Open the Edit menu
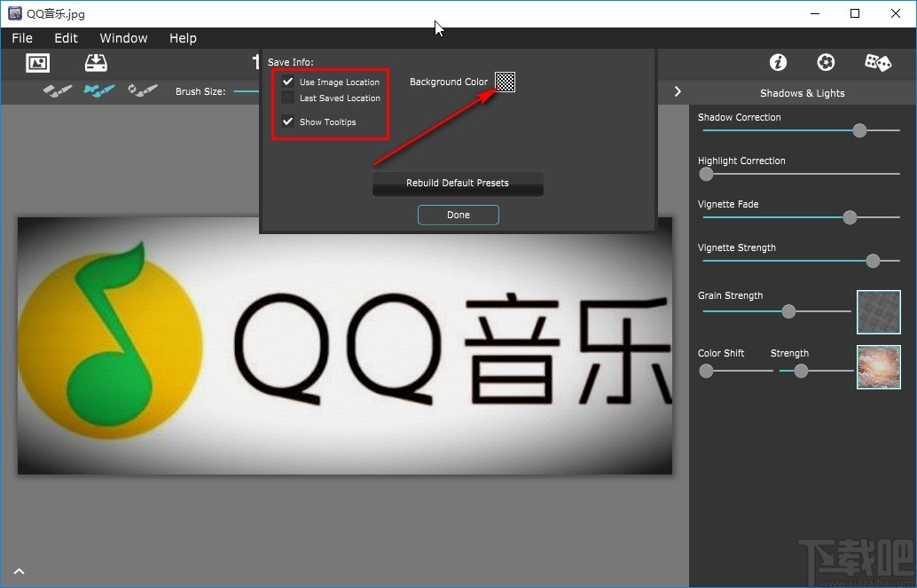The height and width of the screenshot is (588, 917). click(x=67, y=38)
